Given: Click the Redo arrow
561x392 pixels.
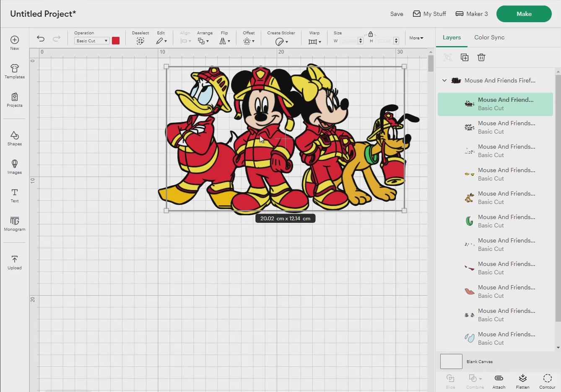Looking at the screenshot, I should (x=57, y=39).
